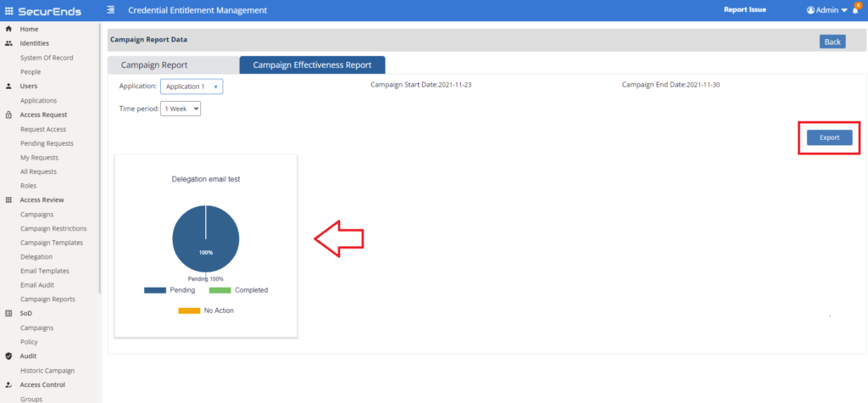Expand the Admin dropdown caret

844,10
